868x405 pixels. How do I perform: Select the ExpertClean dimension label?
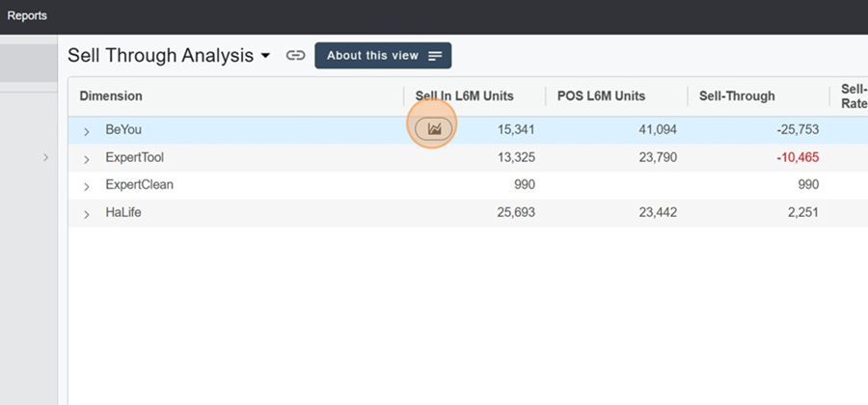click(140, 184)
